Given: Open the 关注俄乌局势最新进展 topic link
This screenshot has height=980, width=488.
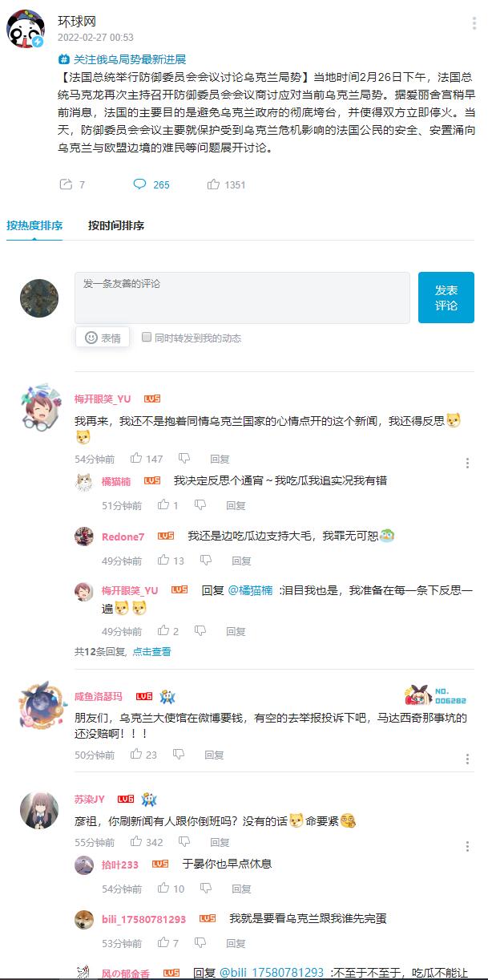Looking at the screenshot, I should 122,59.
